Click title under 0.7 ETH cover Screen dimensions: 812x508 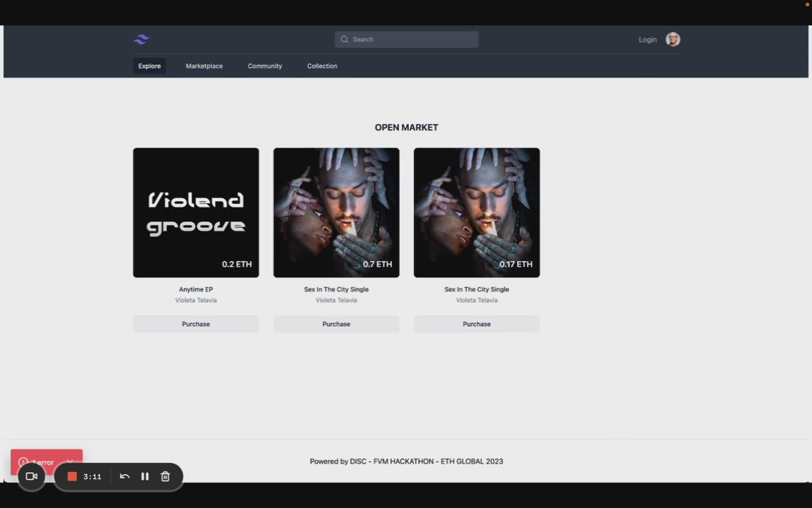tap(336, 289)
